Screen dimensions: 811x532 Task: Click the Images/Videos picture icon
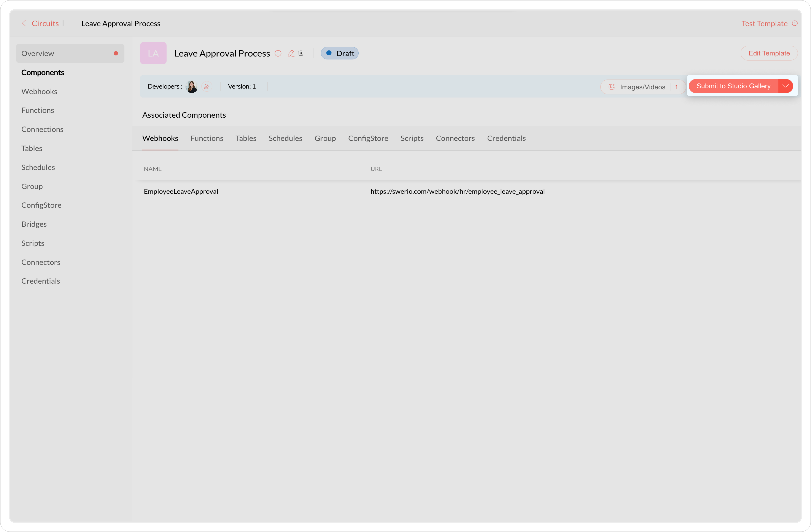(612, 87)
